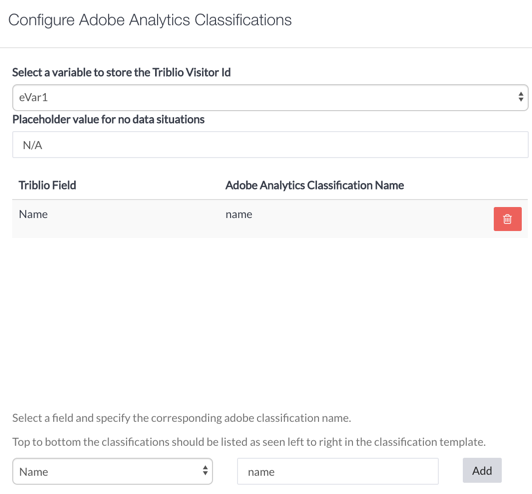Select the lowercase name classification cell in table
The image size is (532, 494).
click(239, 214)
